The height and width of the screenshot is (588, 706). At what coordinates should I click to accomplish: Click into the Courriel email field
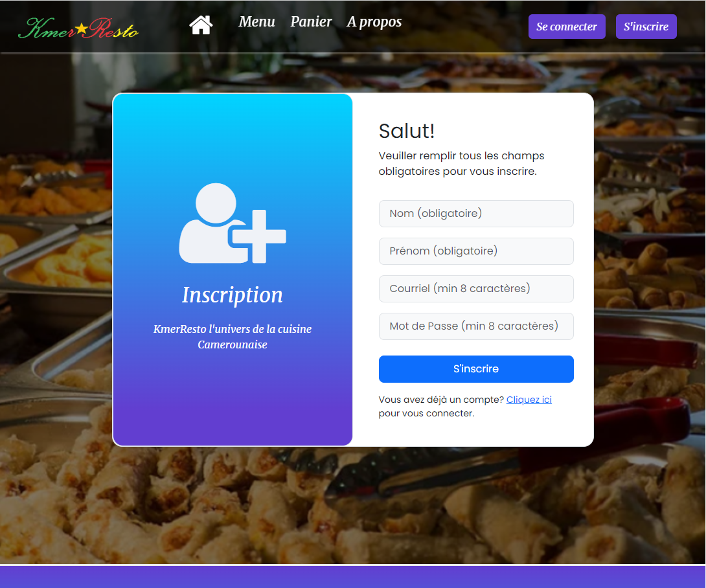476,289
